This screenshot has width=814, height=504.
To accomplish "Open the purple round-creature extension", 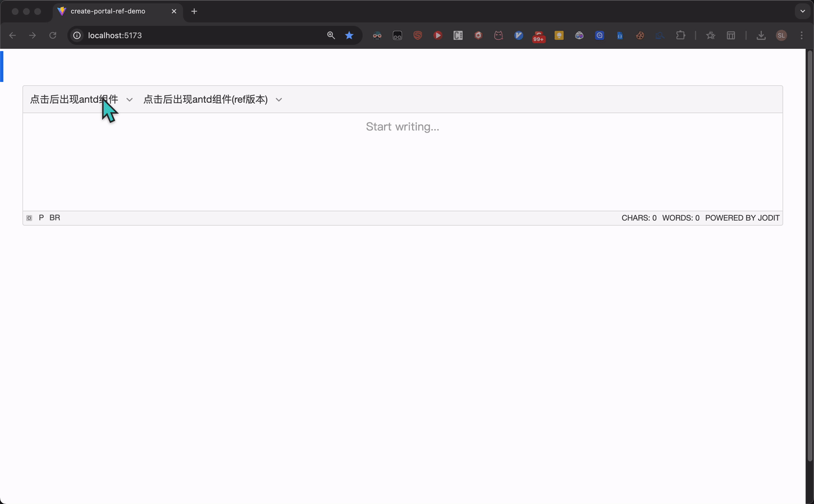I will [579, 35].
